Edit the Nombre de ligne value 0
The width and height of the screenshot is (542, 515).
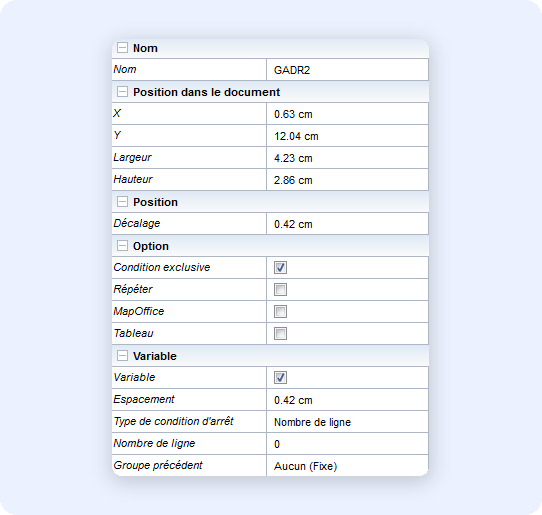click(347, 444)
